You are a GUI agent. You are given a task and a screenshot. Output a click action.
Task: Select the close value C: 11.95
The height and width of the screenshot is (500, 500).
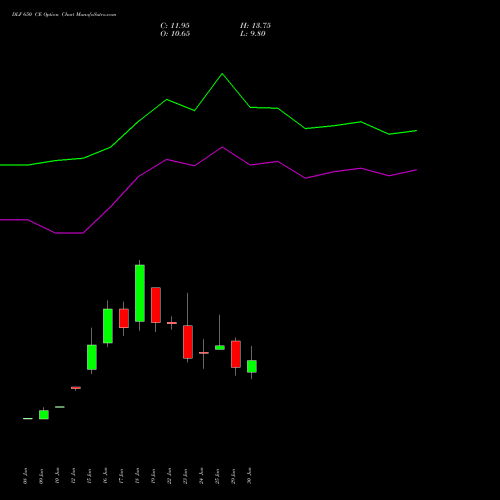tap(175, 26)
